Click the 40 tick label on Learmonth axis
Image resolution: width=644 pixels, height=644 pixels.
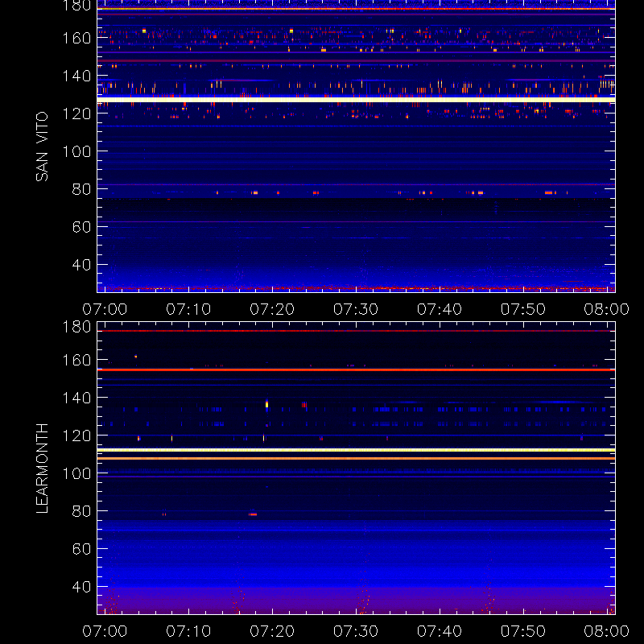[x=81, y=587]
